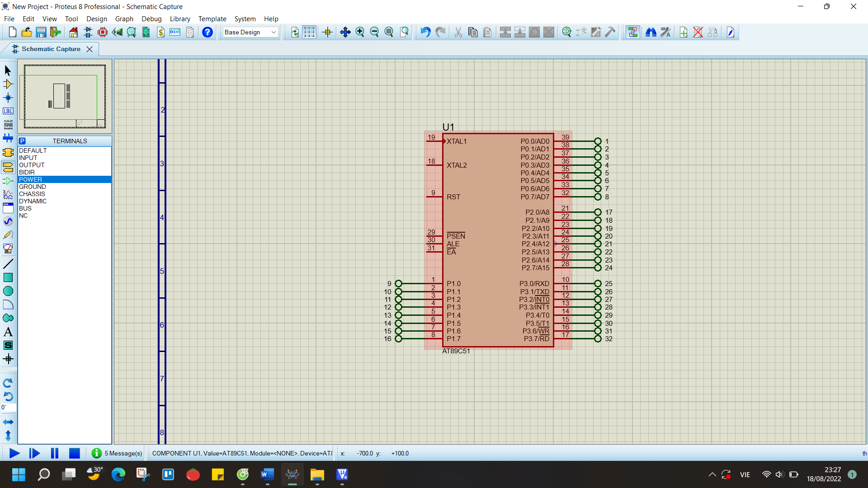This screenshot has height=488, width=868.
Task: Open the Graph mode tool
Action: (x=8, y=194)
